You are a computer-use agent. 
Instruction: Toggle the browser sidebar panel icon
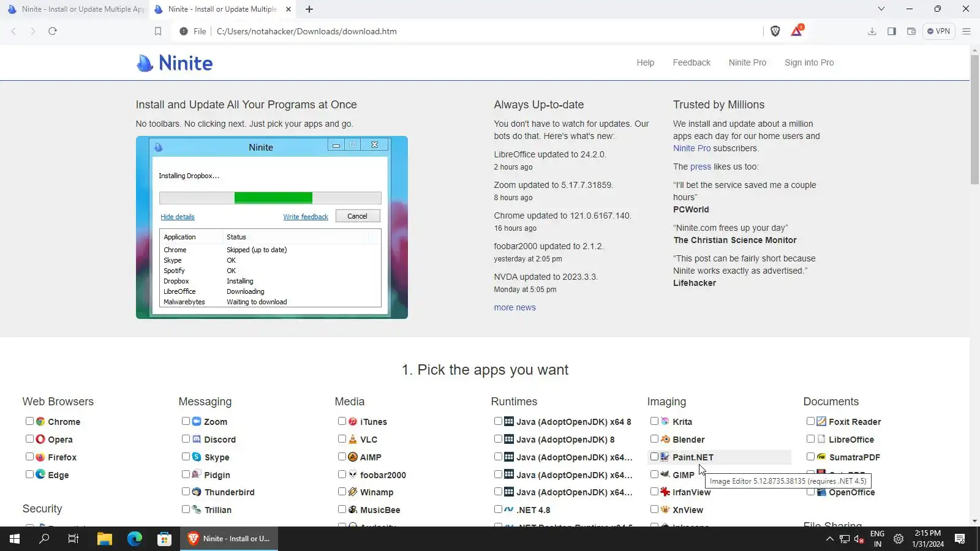(x=892, y=31)
